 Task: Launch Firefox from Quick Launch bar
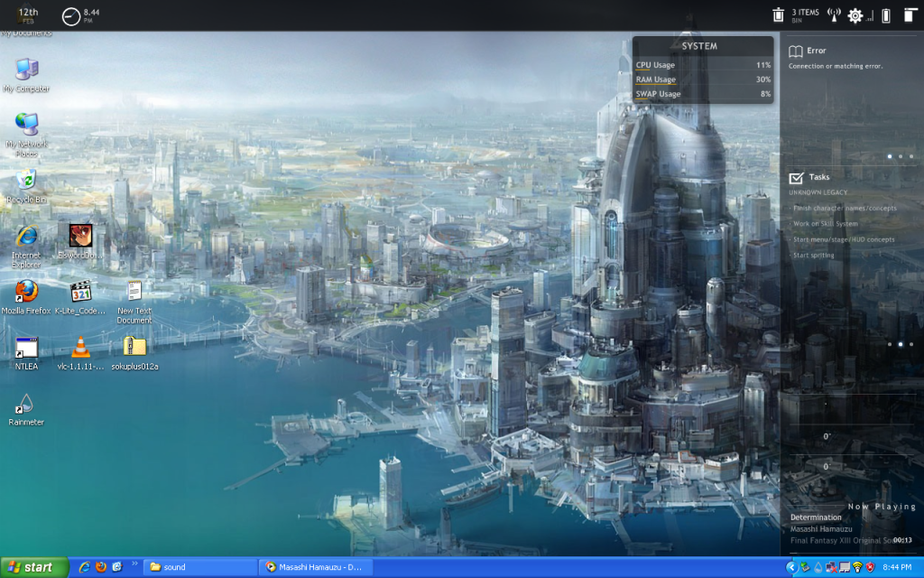(101, 567)
